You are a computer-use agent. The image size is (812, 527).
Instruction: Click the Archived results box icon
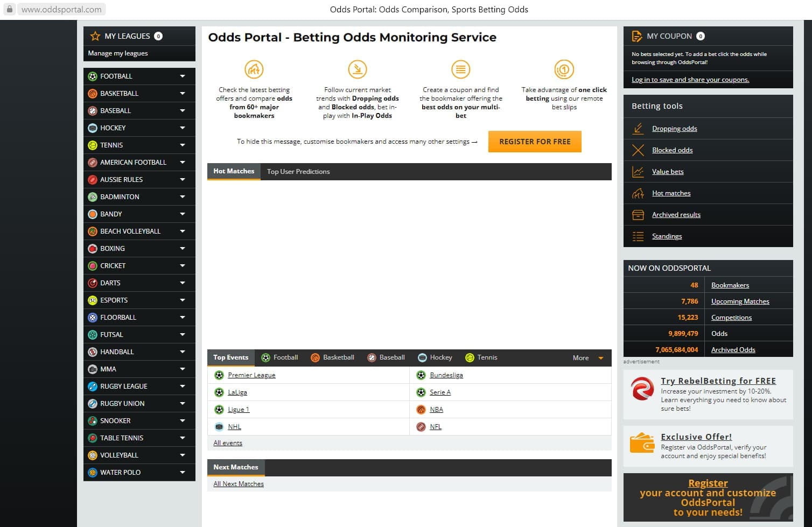click(638, 215)
